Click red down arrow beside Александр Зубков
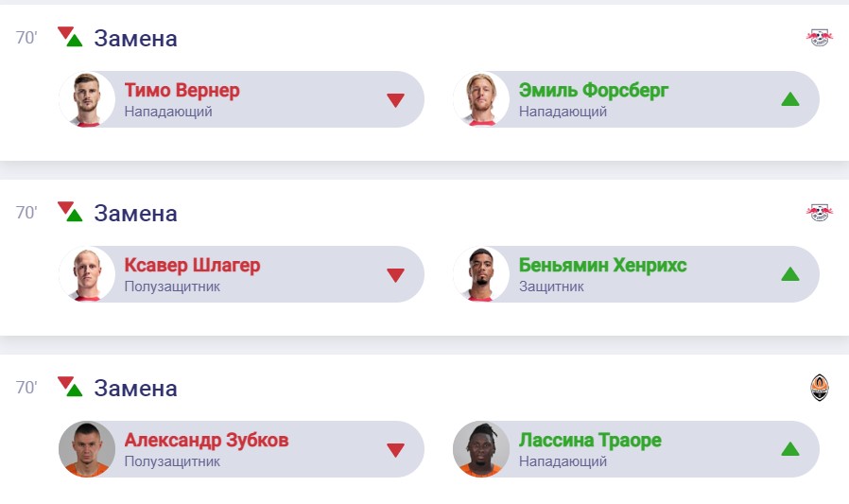The height and width of the screenshot is (504, 849). 395,449
